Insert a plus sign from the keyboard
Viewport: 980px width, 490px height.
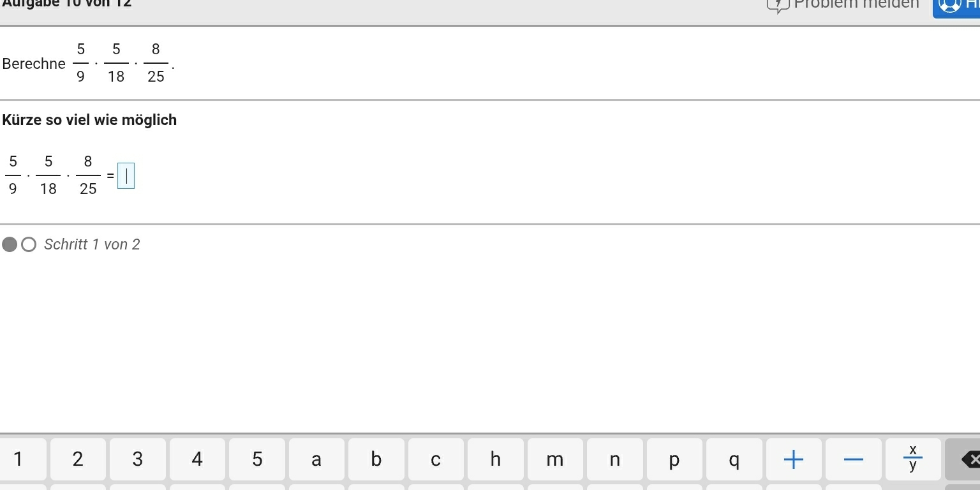794,459
